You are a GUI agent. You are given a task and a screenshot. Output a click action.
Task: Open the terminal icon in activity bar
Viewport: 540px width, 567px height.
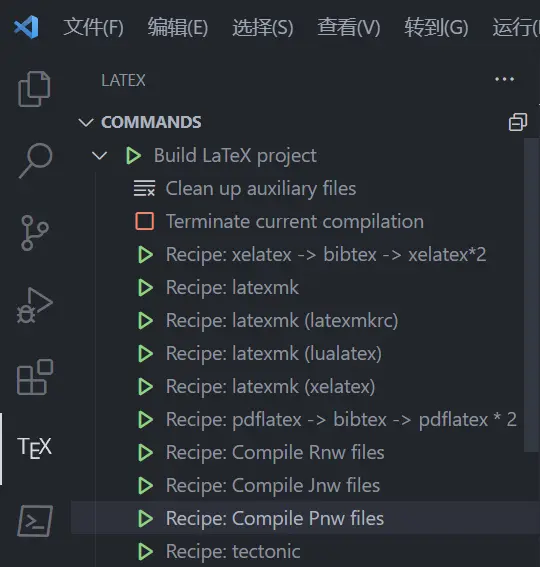[x=35, y=521]
